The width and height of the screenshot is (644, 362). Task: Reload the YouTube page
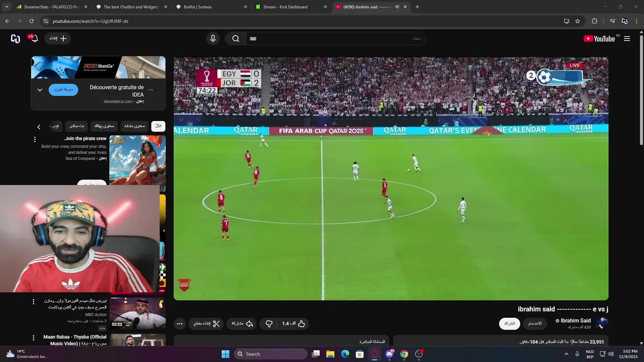pyautogui.click(x=31, y=21)
